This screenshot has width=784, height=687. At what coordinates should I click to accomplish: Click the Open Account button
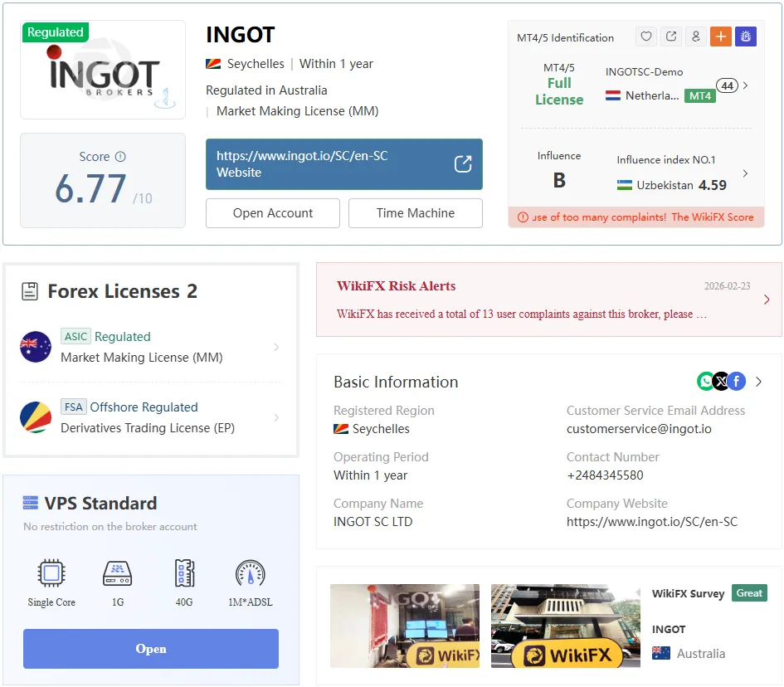point(272,213)
